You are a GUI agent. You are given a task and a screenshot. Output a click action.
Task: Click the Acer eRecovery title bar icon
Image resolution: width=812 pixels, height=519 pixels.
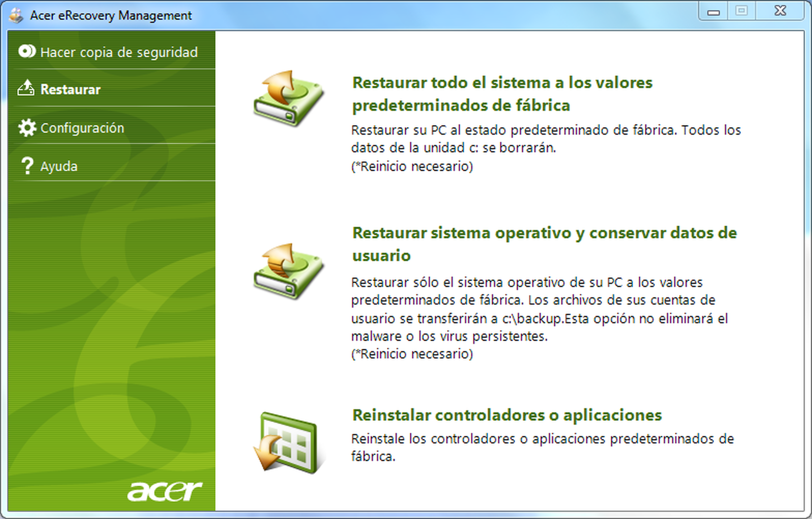16,15
